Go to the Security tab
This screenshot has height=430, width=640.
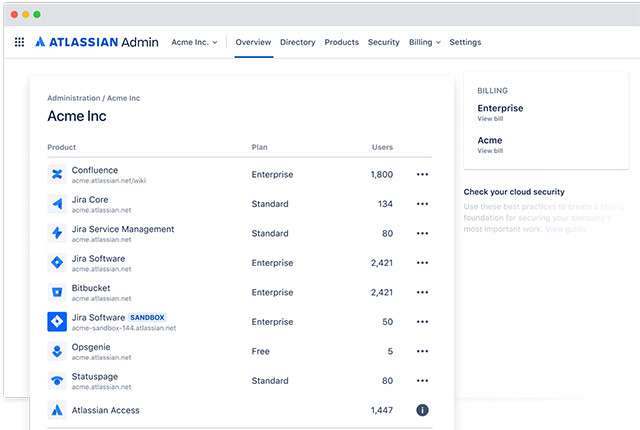[x=383, y=42]
